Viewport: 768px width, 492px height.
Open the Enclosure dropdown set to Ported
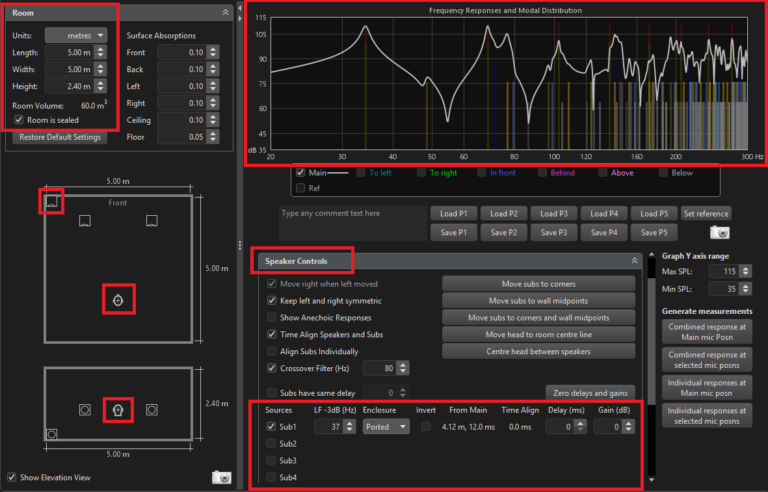[x=386, y=427]
